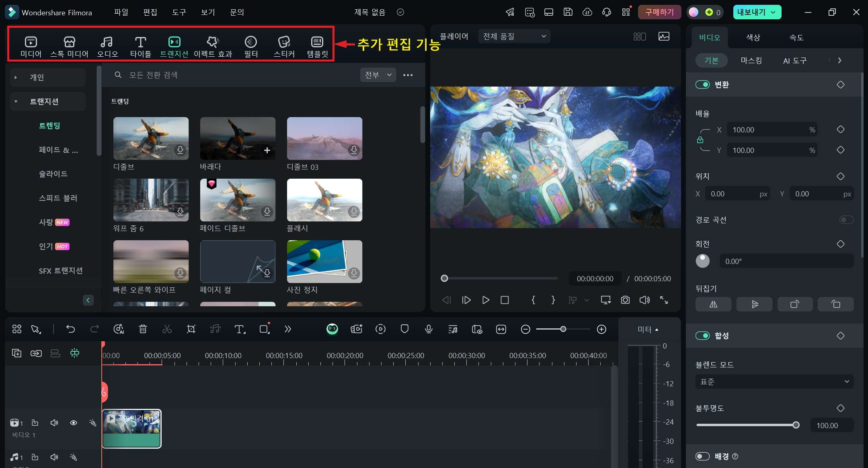This screenshot has height=468, width=868.
Task: Toggle the 변환 (Transform) switch
Action: point(702,85)
